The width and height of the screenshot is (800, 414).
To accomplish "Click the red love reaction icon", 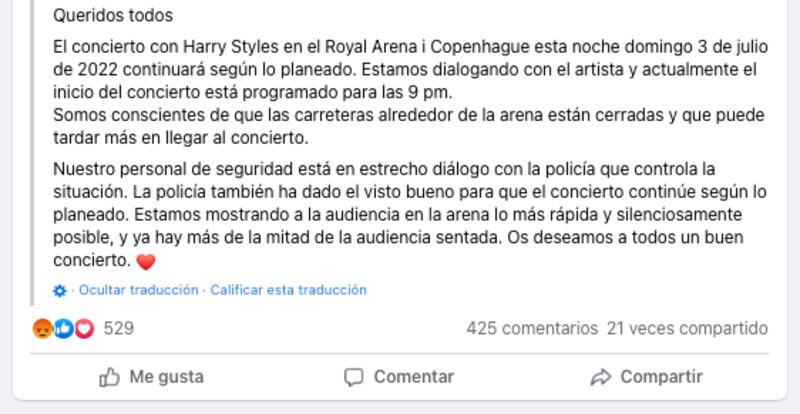I will 84,328.
